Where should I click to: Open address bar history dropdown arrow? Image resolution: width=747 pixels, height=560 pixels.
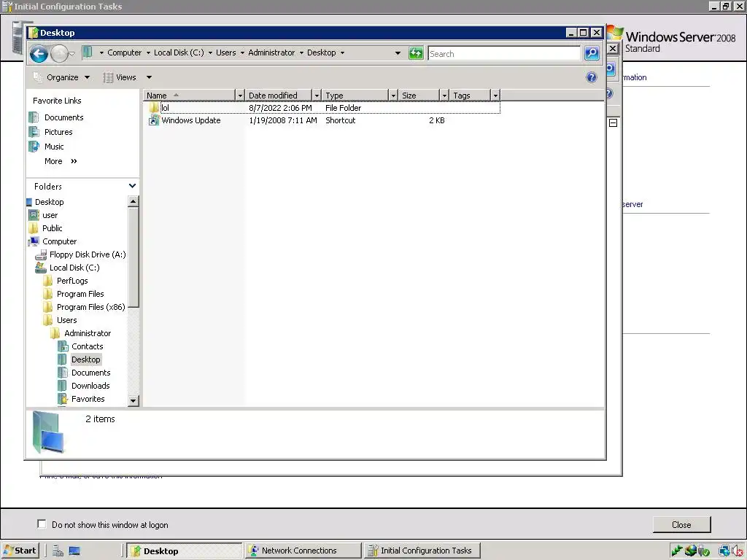[x=398, y=52]
